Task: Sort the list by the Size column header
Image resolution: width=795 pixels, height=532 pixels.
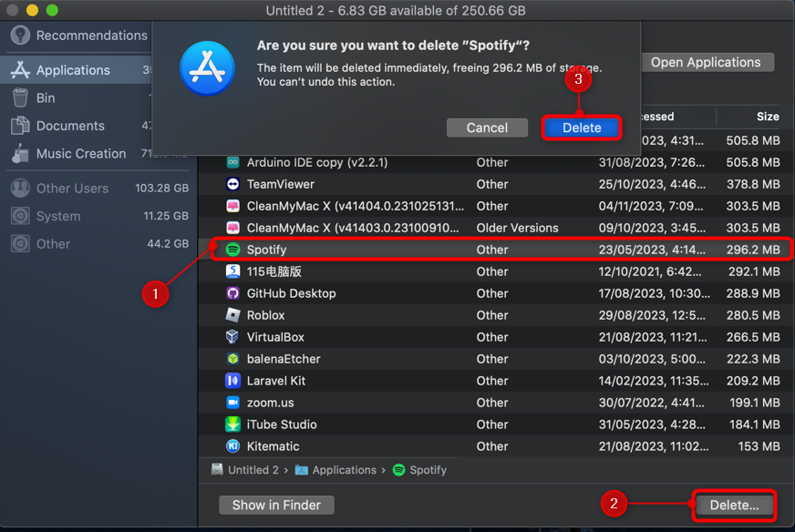Action: (x=767, y=117)
